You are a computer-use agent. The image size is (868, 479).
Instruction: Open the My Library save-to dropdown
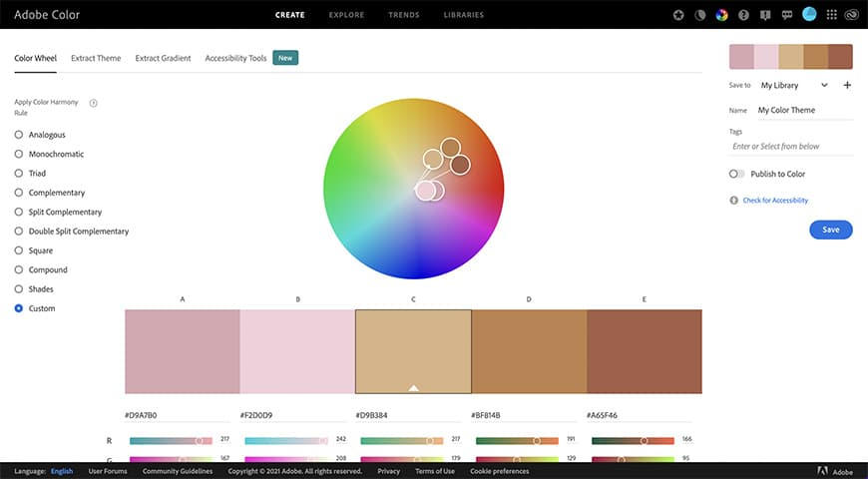(x=794, y=85)
